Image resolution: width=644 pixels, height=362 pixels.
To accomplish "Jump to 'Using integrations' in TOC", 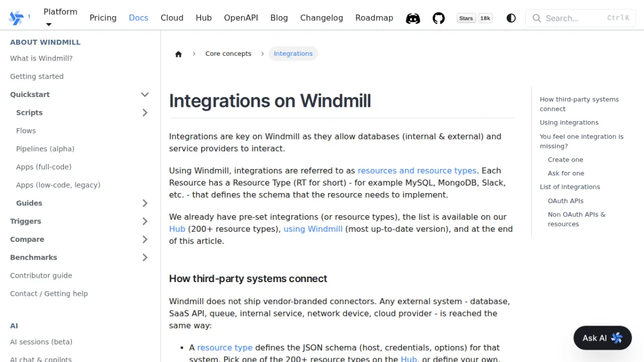I will pyautogui.click(x=569, y=123).
